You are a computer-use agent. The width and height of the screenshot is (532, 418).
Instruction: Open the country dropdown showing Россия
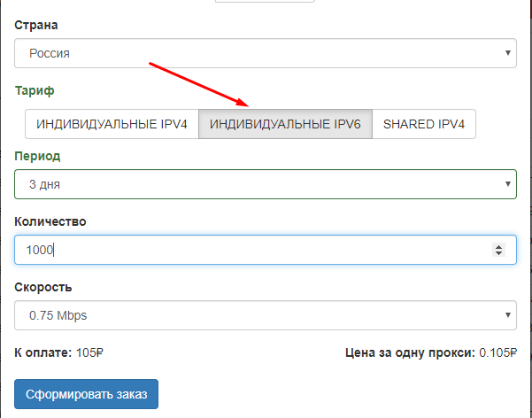click(x=257, y=53)
